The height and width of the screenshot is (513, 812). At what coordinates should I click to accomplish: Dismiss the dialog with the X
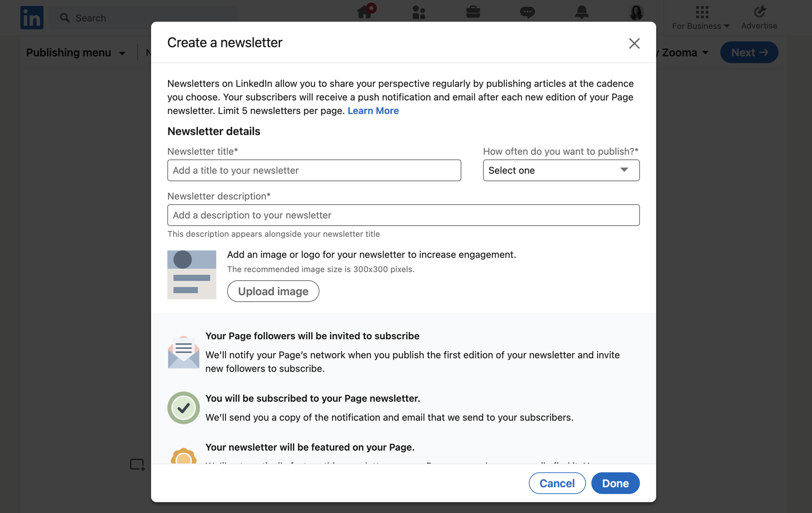click(634, 43)
